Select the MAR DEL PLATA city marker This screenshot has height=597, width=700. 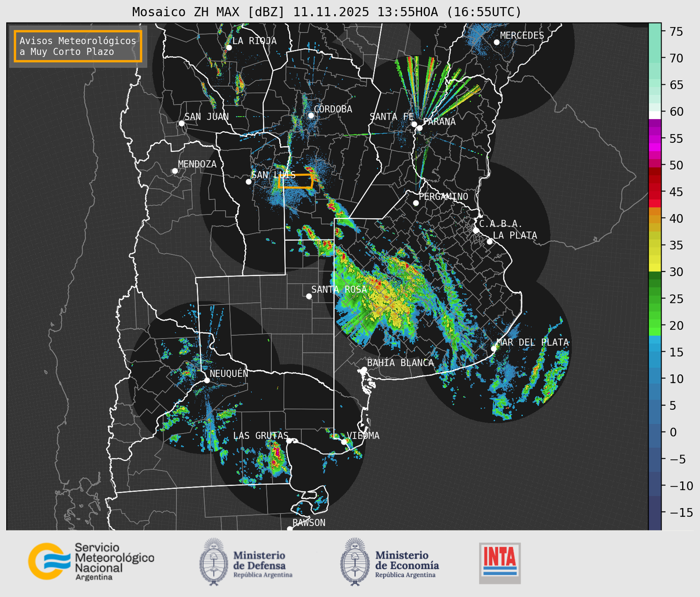[494, 349]
